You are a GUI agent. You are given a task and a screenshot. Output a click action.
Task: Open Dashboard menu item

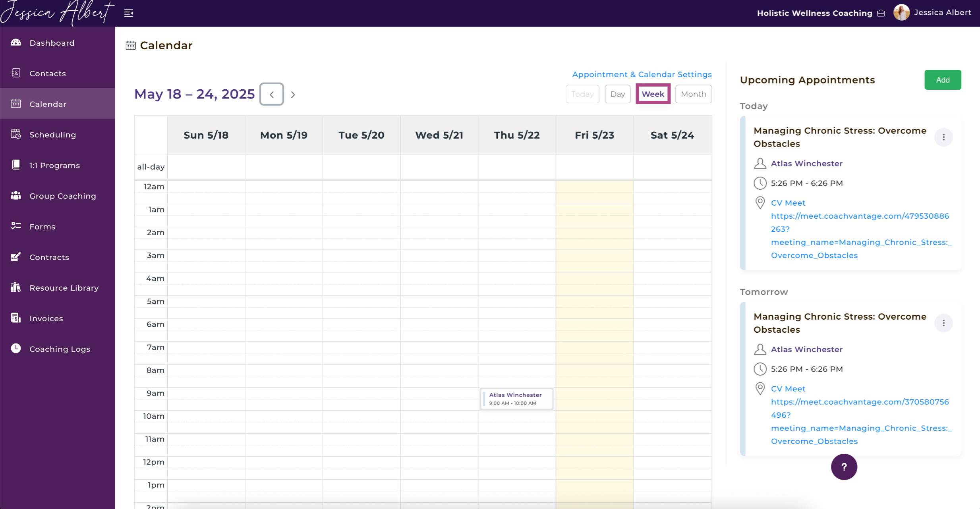[58, 42]
